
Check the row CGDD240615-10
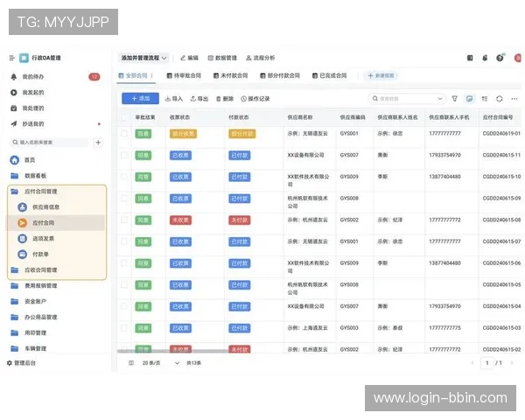124,177
